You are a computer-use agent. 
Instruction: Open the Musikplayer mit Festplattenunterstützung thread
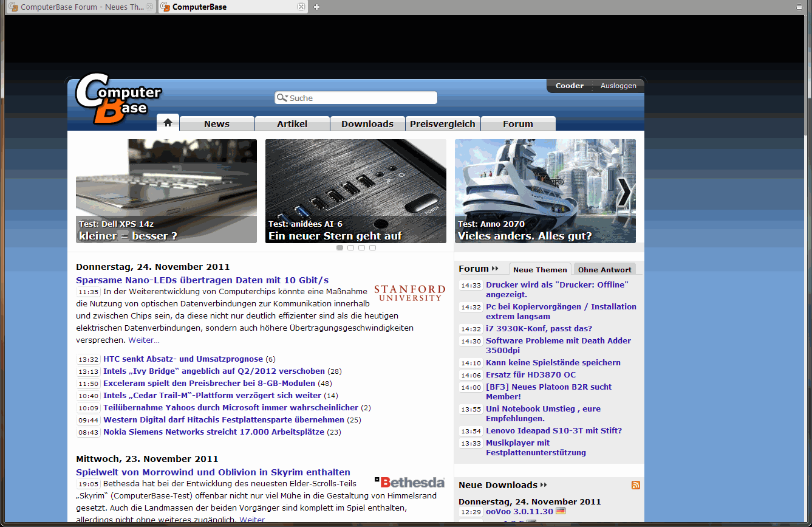coord(536,447)
